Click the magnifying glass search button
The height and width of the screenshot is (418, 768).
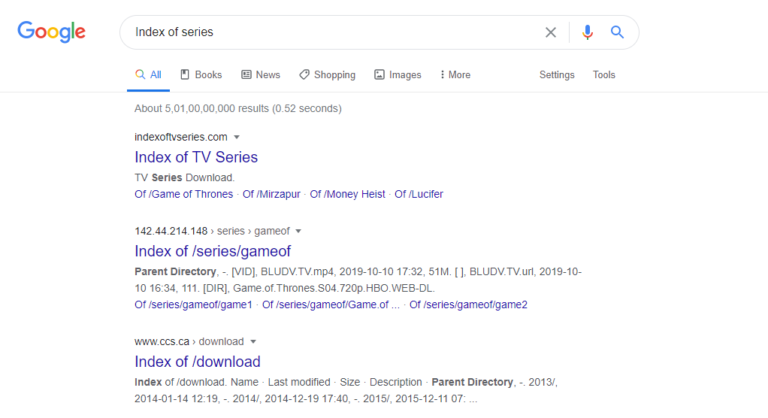[617, 32]
